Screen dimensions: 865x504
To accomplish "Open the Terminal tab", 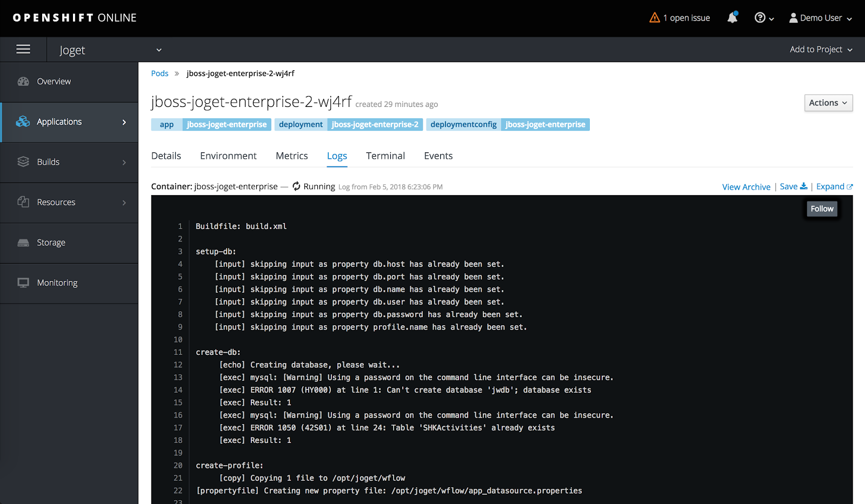I will tap(385, 156).
